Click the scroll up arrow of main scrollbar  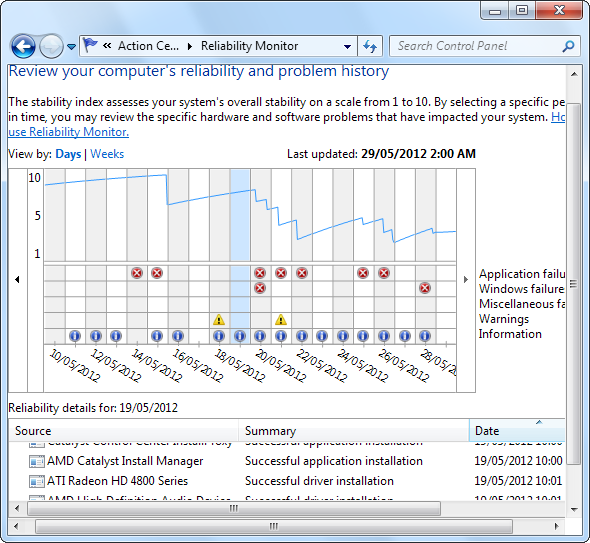pyautogui.click(x=574, y=74)
